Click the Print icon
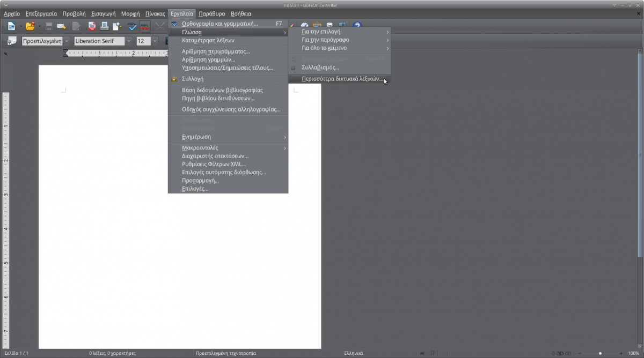Viewport: 644px width, 358px height. pyautogui.click(x=104, y=26)
